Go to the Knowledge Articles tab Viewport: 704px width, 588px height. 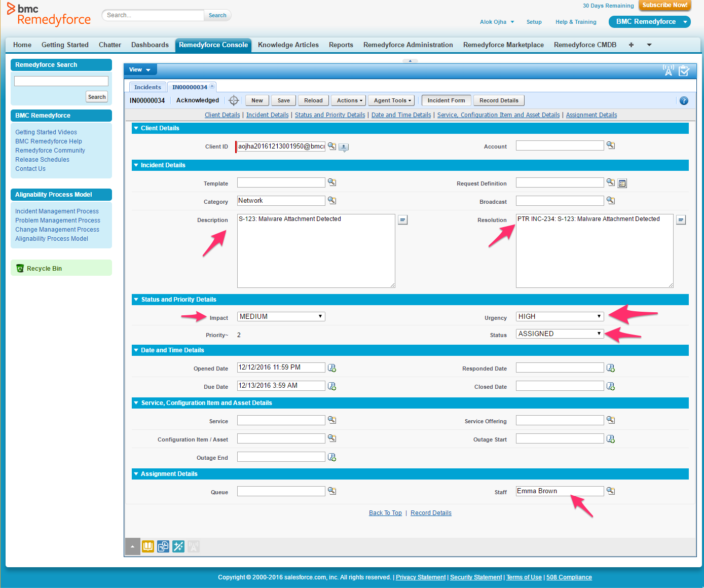[x=288, y=45]
